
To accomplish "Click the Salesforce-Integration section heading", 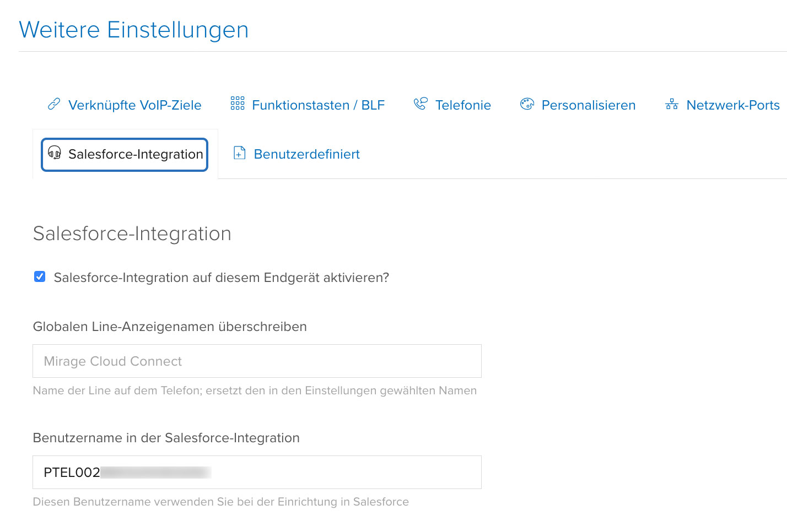I will tap(132, 234).
